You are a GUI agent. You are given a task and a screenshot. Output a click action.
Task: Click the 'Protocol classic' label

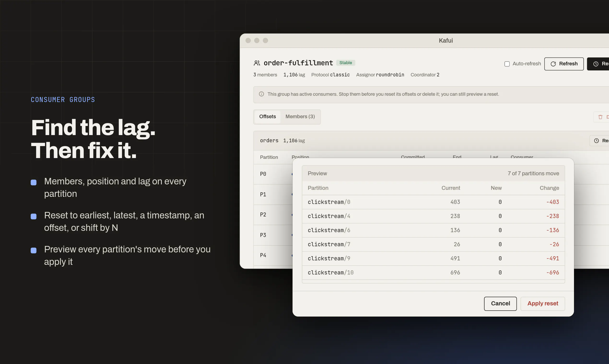pyautogui.click(x=331, y=75)
